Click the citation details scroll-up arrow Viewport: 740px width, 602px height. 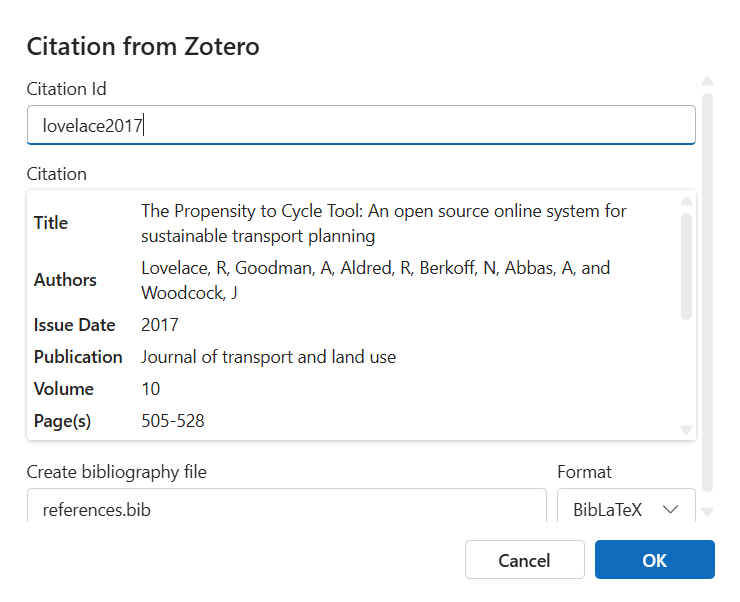(686, 201)
